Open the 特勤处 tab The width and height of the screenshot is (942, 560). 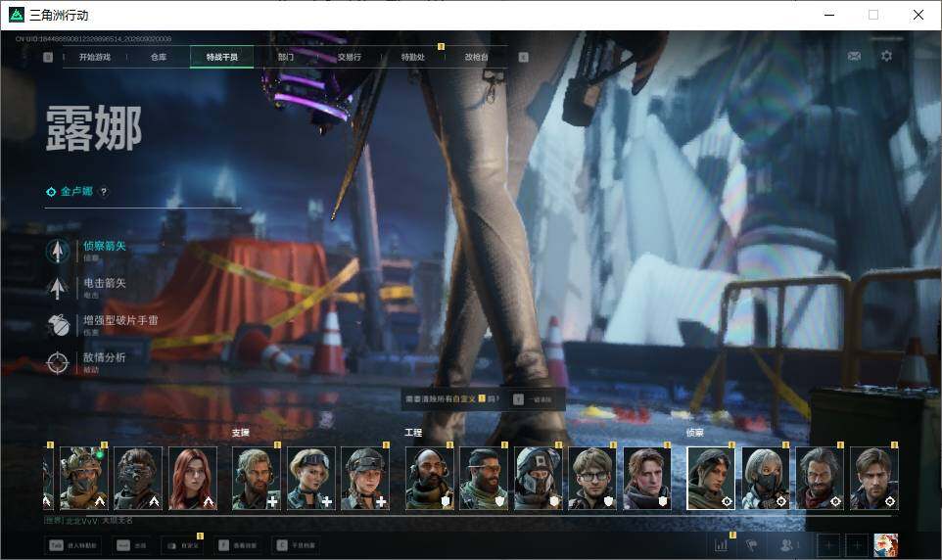[412, 57]
